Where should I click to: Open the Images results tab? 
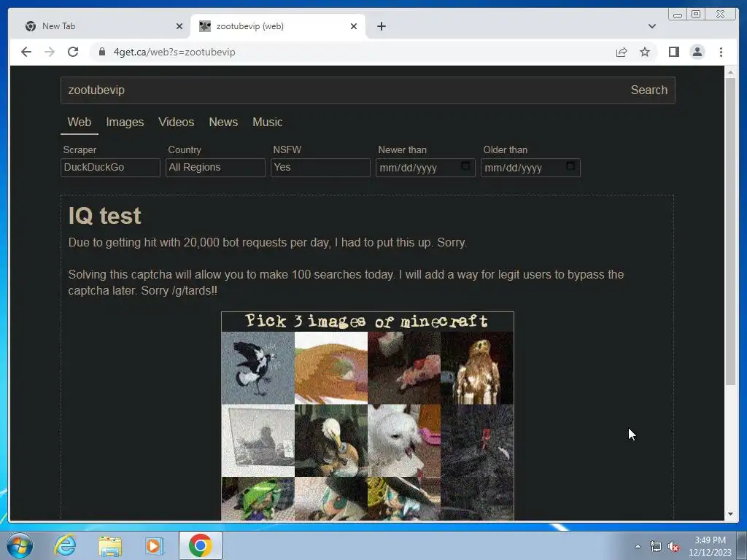pos(125,122)
